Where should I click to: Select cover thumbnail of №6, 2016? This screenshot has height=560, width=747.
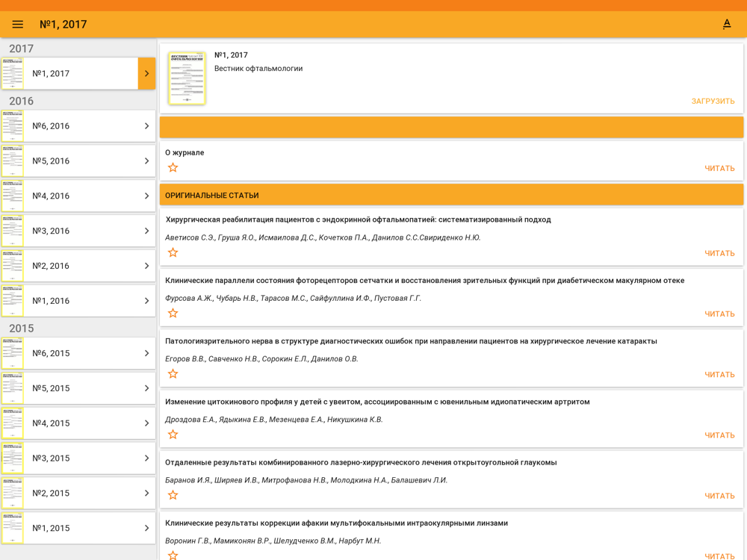coord(13,125)
